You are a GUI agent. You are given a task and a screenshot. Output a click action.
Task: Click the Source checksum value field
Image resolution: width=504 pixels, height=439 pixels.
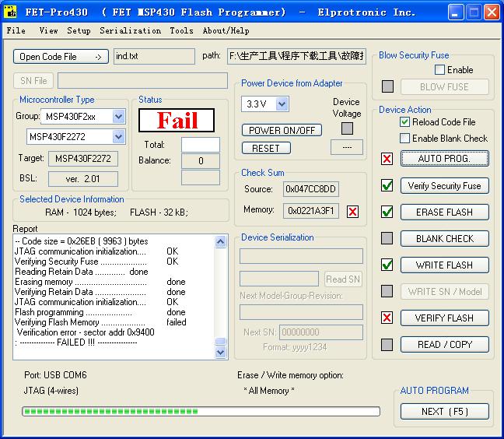click(x=310, y=189)
